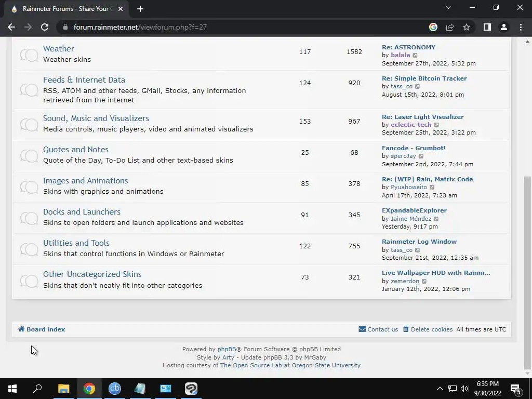Click forum icon beside Images and Animations

29,187
